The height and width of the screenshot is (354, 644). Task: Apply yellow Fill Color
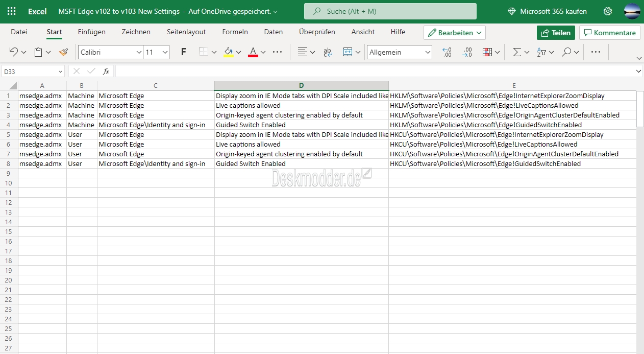pyautogui.click(x=229, y=52)
